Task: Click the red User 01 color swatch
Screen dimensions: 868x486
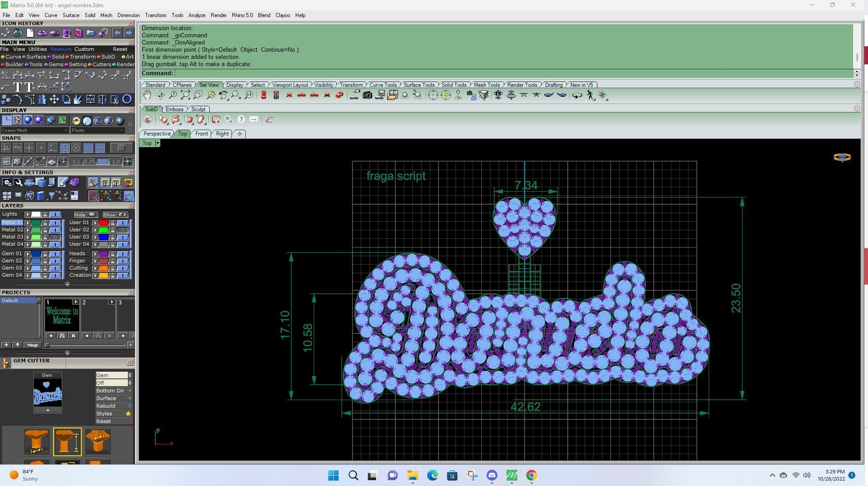Action: point(104,223)
